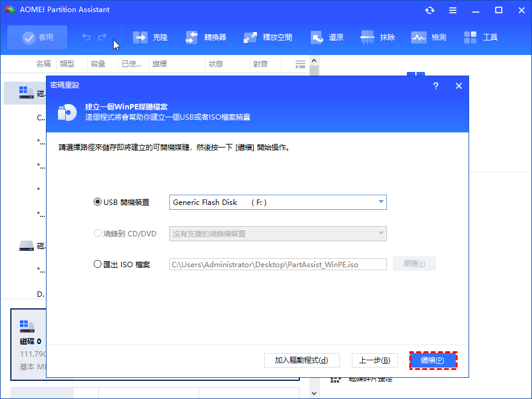Select the 匯出 ISO 檔案 radio option
Screen dimensions: 532x399
[x=98, y=264]
